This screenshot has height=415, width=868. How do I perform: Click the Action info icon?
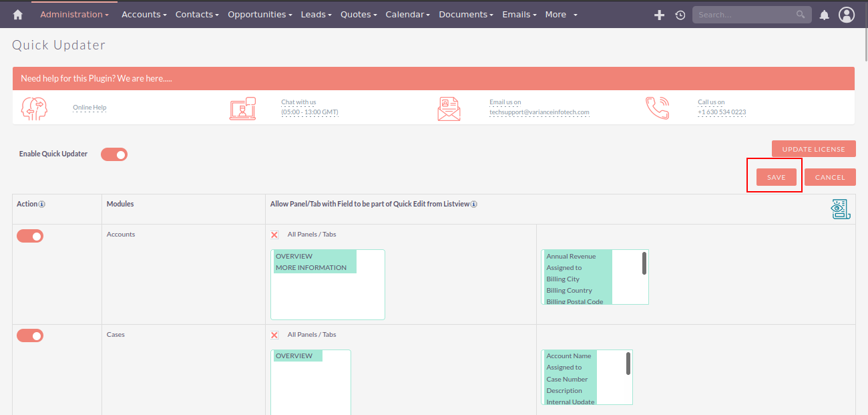pyautogui.click(x=41, y=204)
